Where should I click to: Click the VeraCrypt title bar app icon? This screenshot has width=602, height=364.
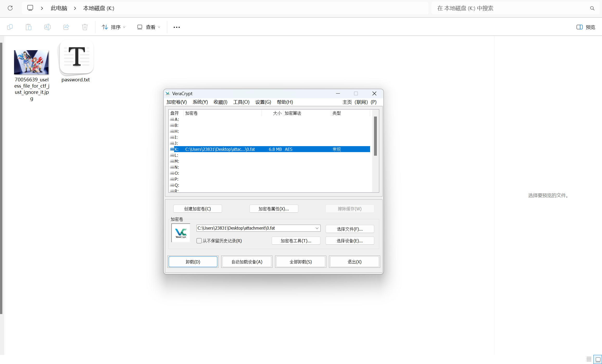(168, 93)
